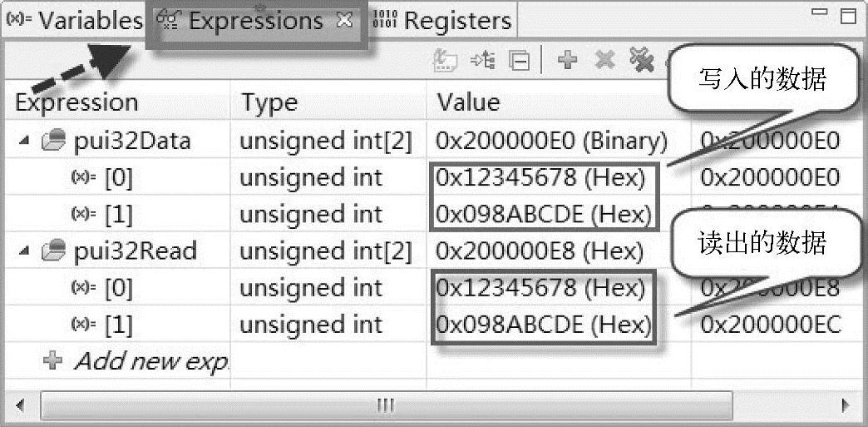
Task: Click the Show Logical Structure icon
Action: [x=483, y=61]
